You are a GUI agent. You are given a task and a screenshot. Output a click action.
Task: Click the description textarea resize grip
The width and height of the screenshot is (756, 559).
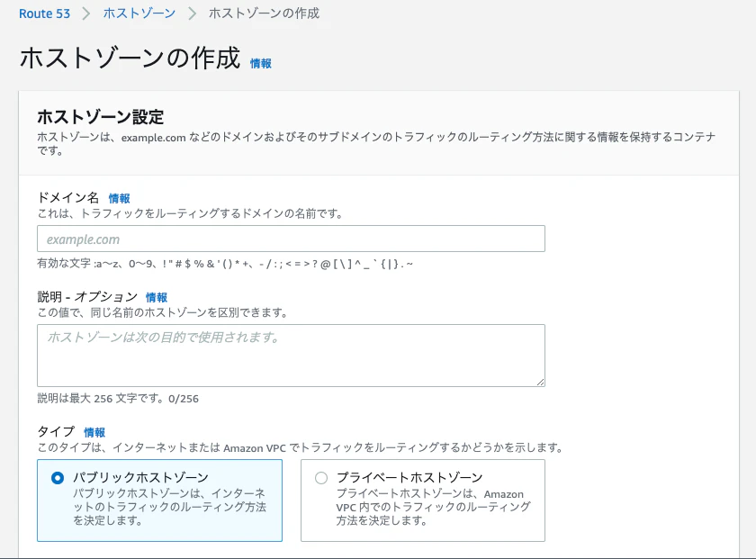pos(542,381)
